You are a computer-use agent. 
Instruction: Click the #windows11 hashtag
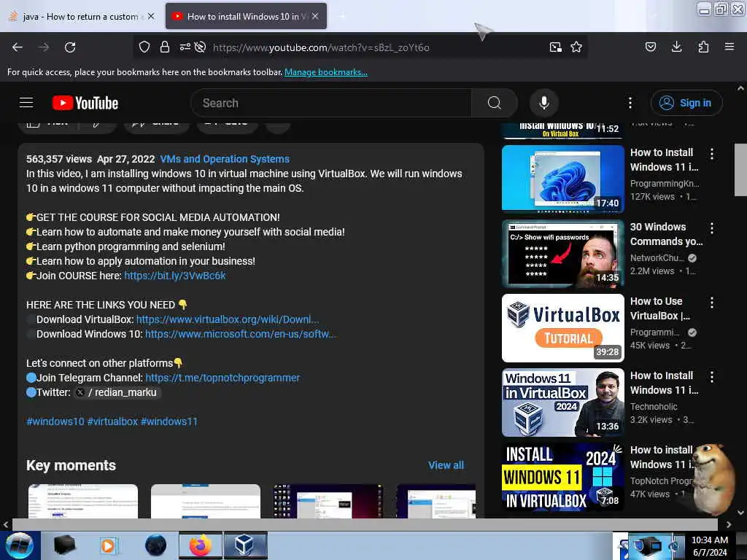coord(169,421)
